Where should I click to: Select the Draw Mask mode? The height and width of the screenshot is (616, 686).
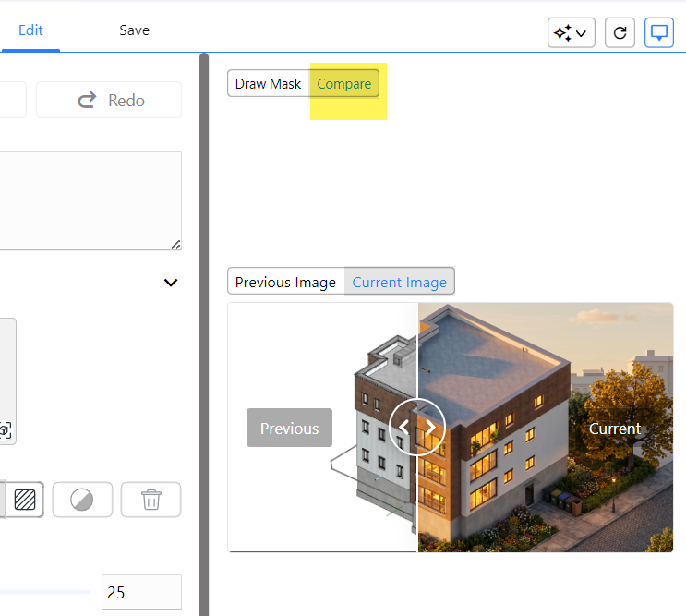point(268,83)
